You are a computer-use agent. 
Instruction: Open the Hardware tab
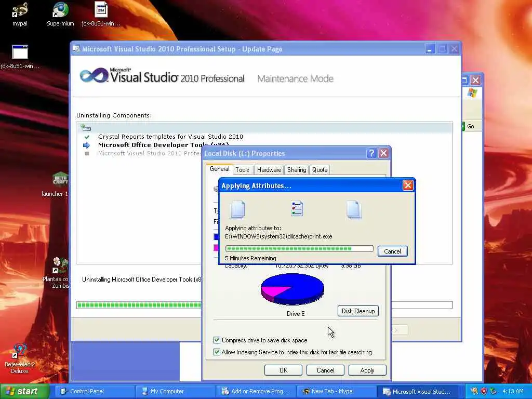(x=269, y=170)
